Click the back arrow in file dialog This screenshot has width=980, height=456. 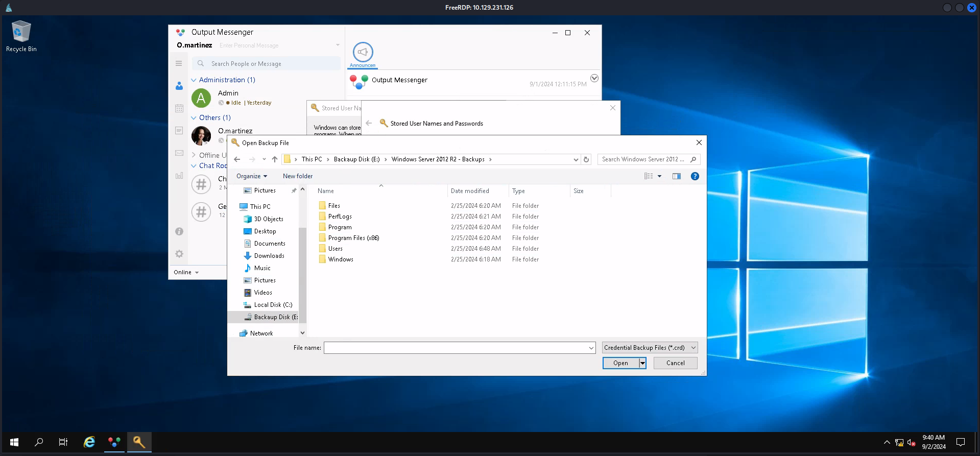(x=237, y=159)
